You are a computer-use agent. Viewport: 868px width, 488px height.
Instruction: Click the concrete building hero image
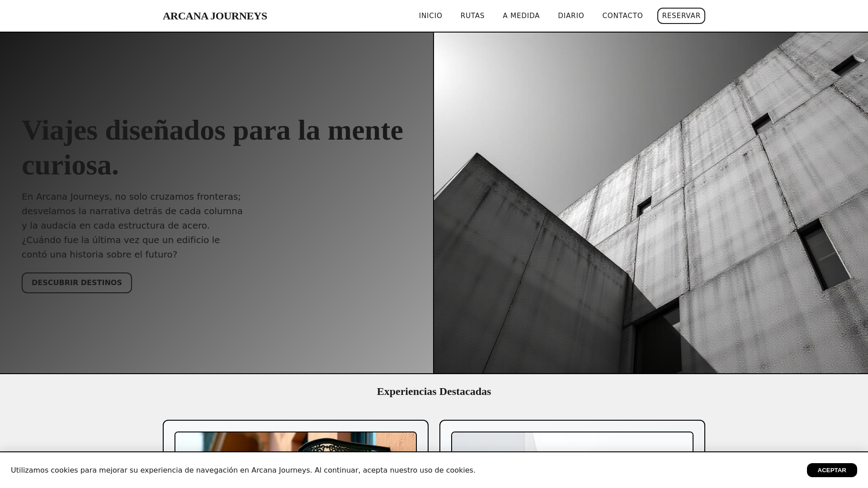pyautogui.click(x=651, y=203)
